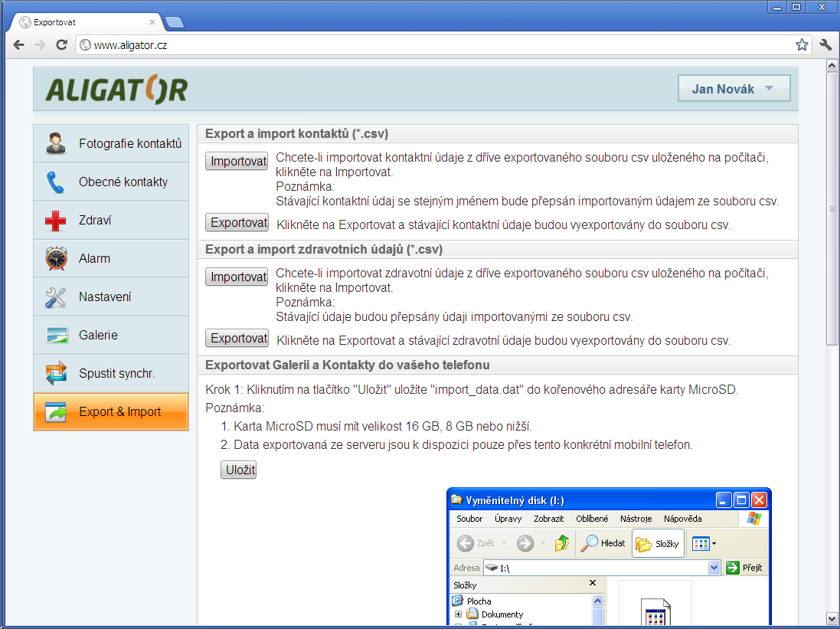Open Zobrazit menu in Explorer
The width and height of the screenshot is (840, 629).
coord(548,519)
